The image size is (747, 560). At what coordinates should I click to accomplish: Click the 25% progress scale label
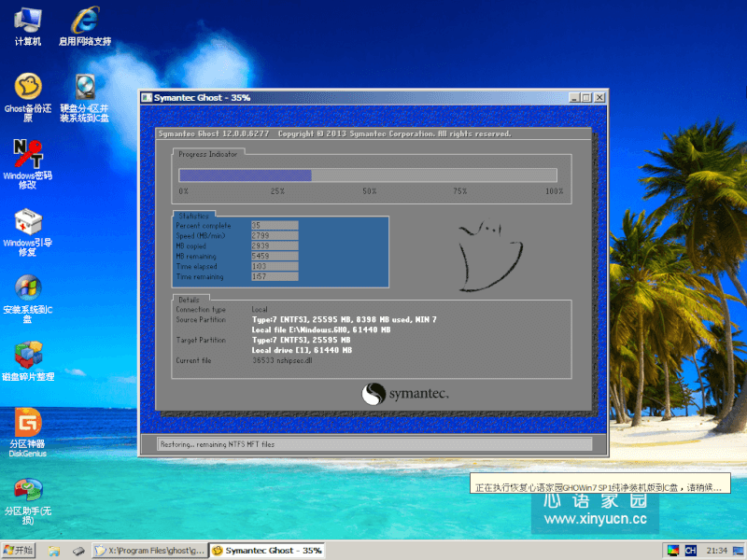pos(277,191)
